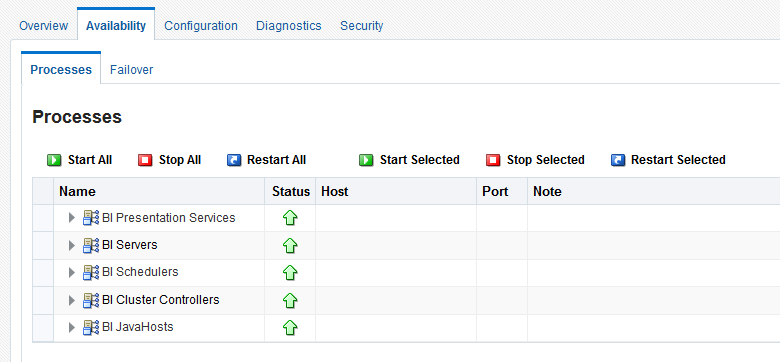Screen dimensions: 780x362
Task: Expand the BI Servers row
Action: [72, 245]
